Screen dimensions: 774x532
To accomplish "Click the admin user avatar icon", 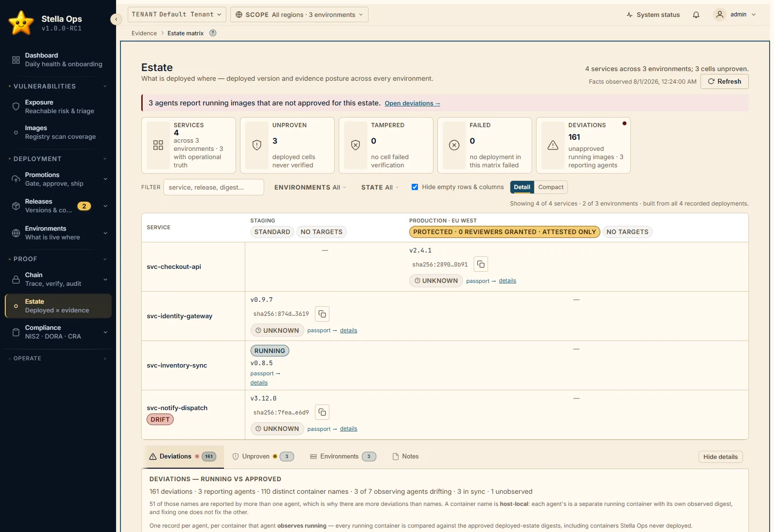I will point(720,15).
